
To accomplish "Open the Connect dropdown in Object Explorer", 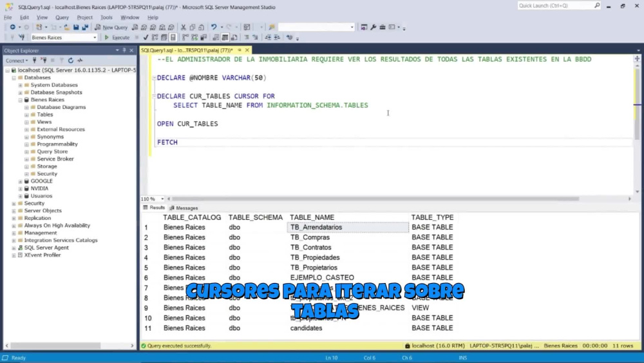I will click(17, 61).
